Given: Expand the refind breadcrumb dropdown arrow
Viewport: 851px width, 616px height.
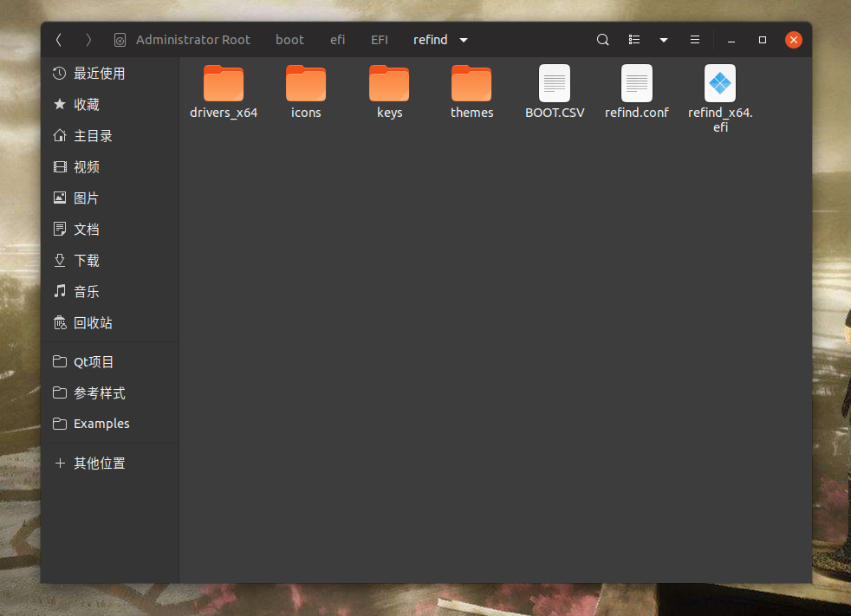Looking at the screenshot, I should click(464, 40).
